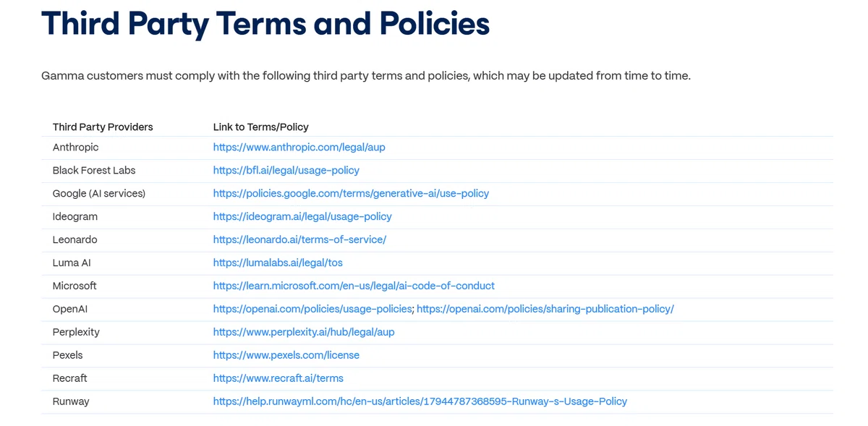Select the Third Party Terms and Policies heading

[x=265, y=23]
